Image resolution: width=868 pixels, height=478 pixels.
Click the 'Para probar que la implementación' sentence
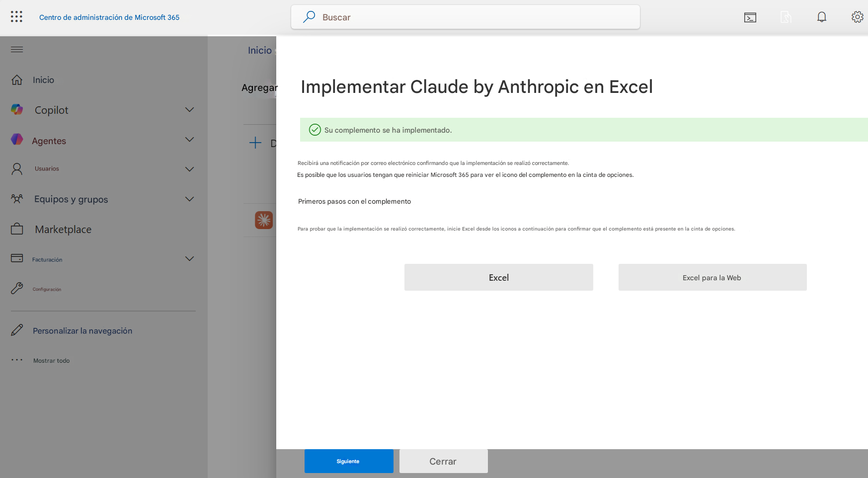click(516, 229)
